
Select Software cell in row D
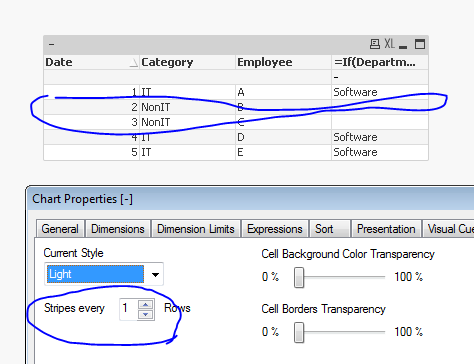380,137
